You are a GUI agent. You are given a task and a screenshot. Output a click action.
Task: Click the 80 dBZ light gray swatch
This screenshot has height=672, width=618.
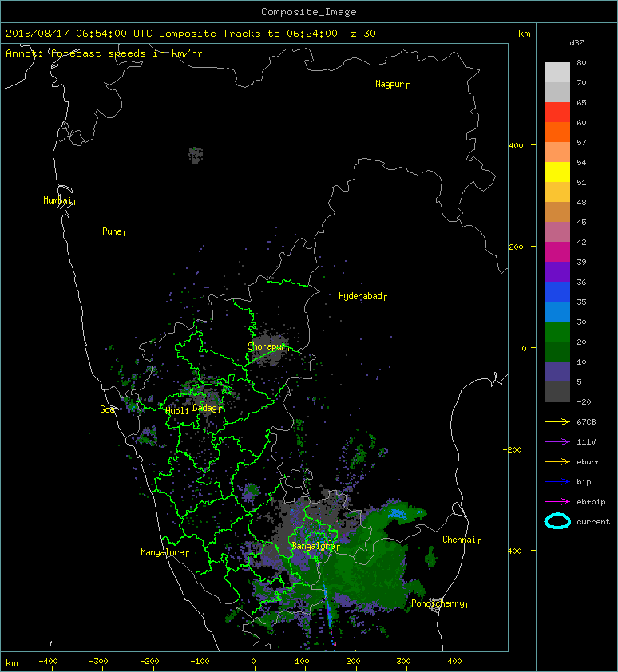pyautogui.click(x=557, y=72)
